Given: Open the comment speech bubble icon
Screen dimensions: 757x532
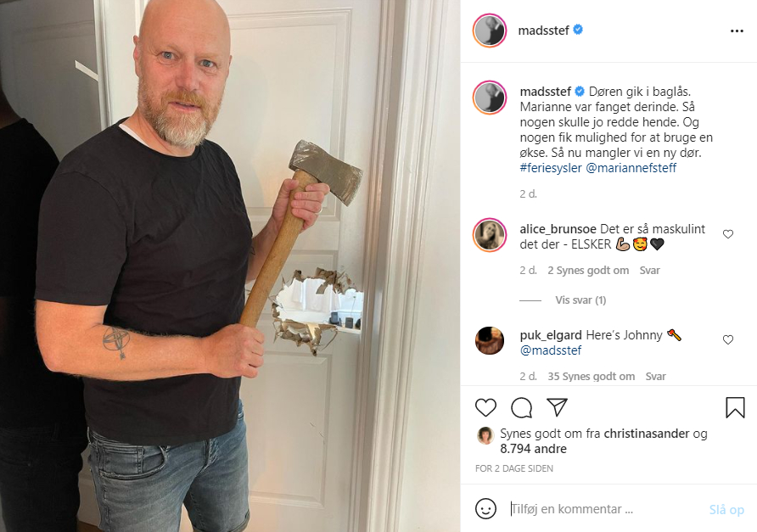Looking at the screenshot, I should point(521,407).
